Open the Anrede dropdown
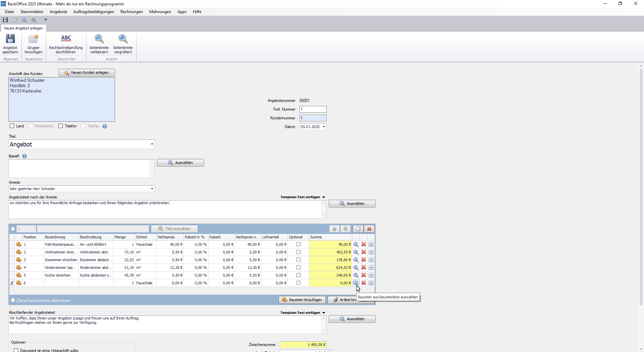The image size is (644, 352). pyautogui.click(x=152, y=189)
